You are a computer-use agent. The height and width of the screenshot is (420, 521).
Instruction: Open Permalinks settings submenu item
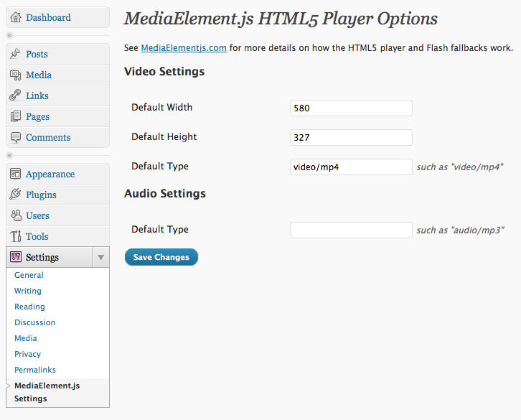[34, 370]
